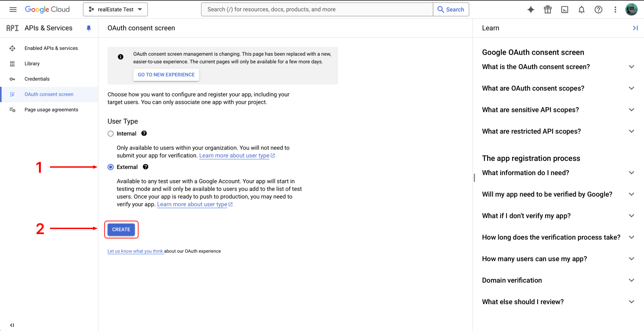Click GO TO NEW EXPERIENCE button
The image size is (644, 331).
(166, 75)
